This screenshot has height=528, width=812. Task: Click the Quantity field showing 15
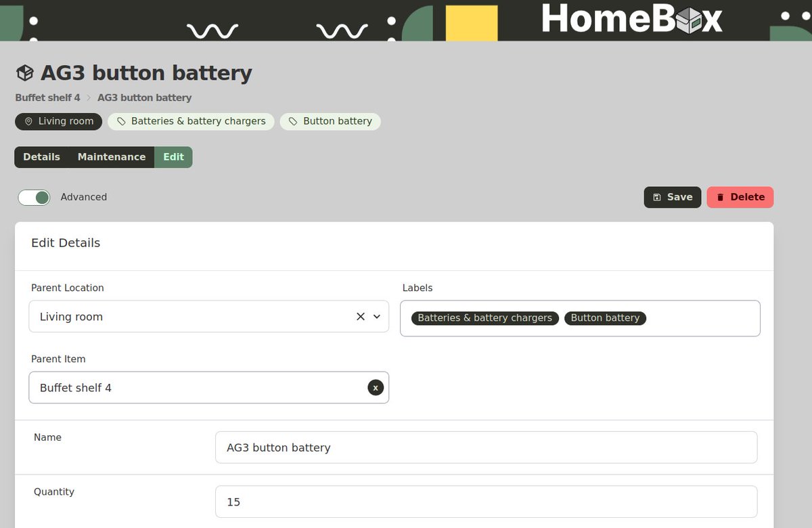click(486, 502)
